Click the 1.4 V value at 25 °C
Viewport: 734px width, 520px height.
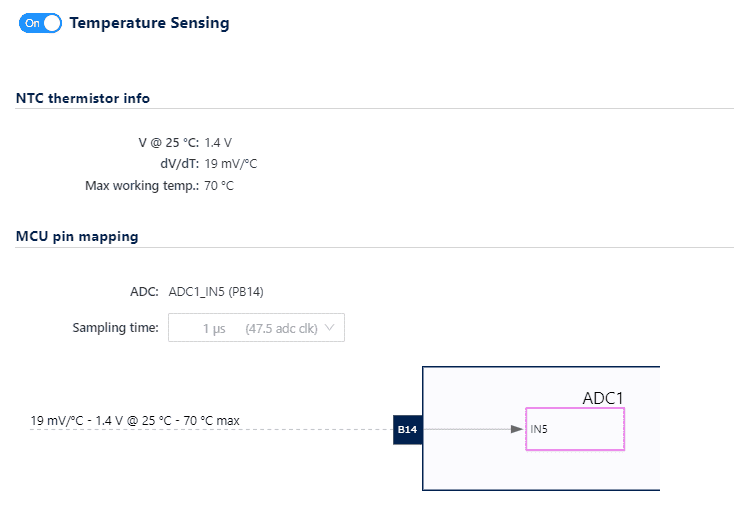point(218,143)
